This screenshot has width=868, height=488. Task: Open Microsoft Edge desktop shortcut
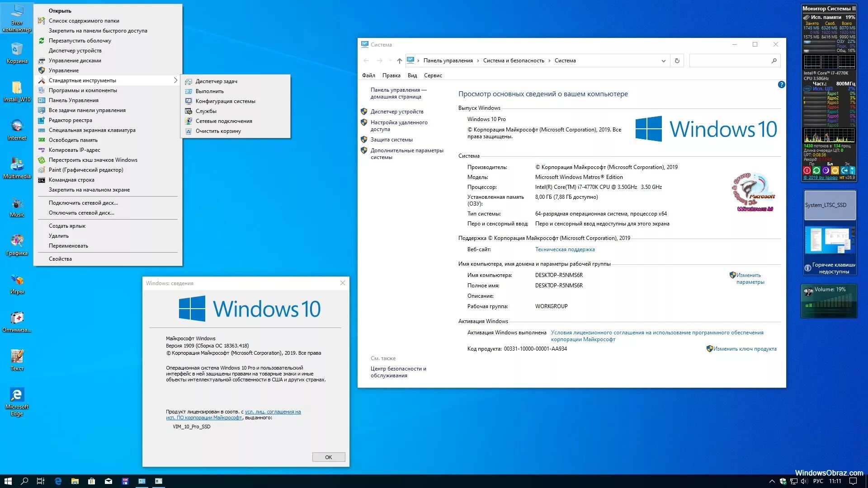pos(17,401)
